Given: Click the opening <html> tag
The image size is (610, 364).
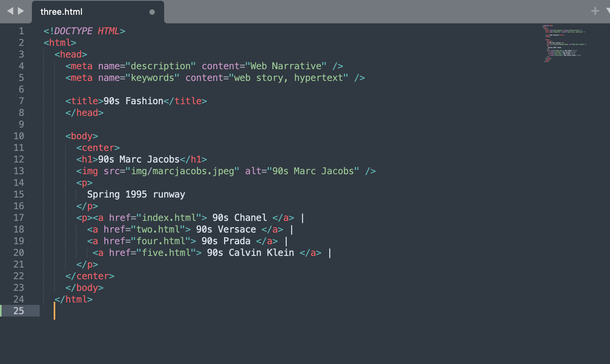Looking at the screenshot, I should point(60,43).
